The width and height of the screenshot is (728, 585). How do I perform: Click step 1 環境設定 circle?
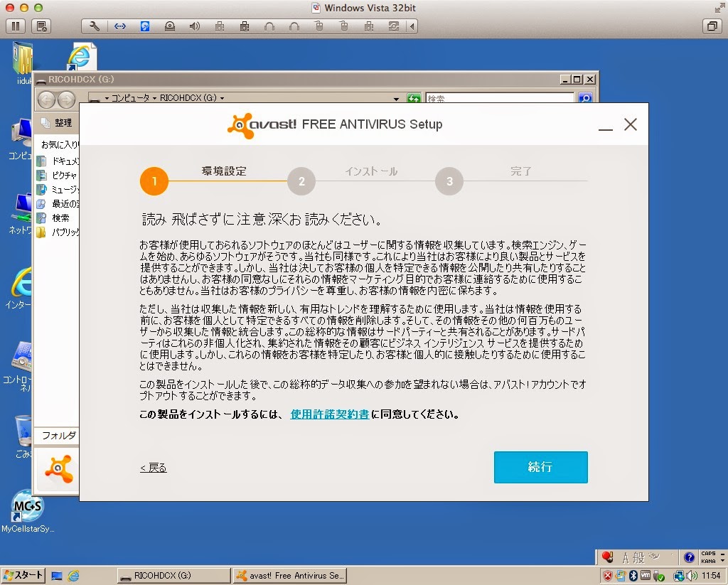coord(154,181)
